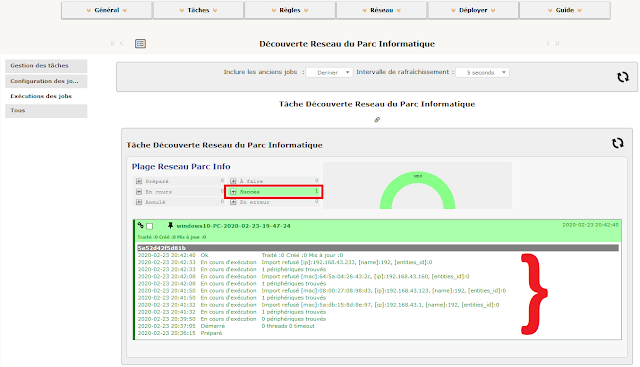The height and width of the screenshot is (367, 640).
Task: Open Configuration des jo... in sidebar
Action: pyautogui.click(x=46, y=81)
